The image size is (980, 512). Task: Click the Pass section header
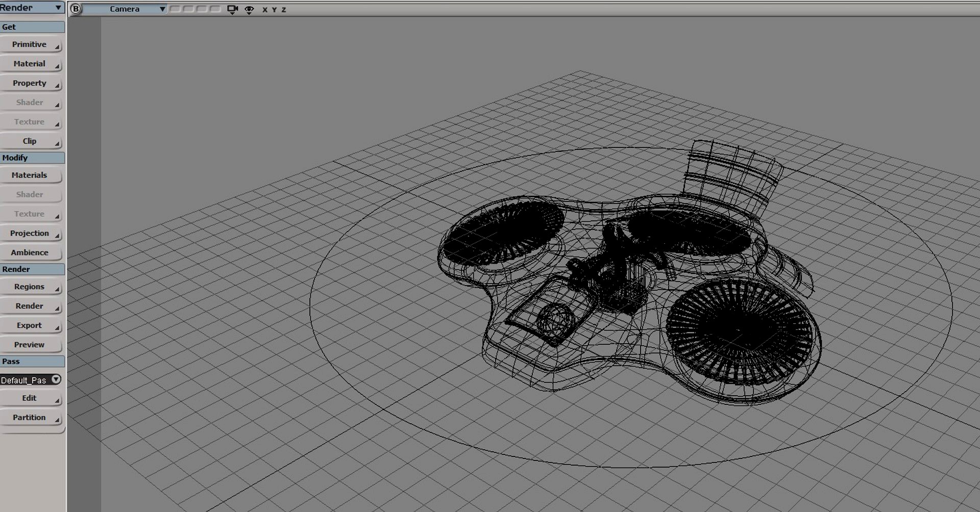tap(32, 362)
